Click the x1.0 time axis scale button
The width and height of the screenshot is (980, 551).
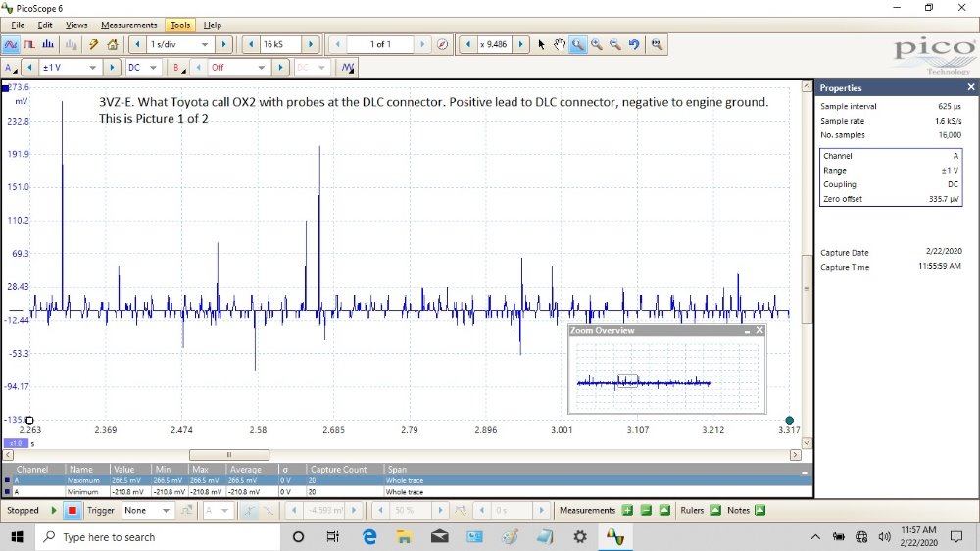[x=16, y=443]
